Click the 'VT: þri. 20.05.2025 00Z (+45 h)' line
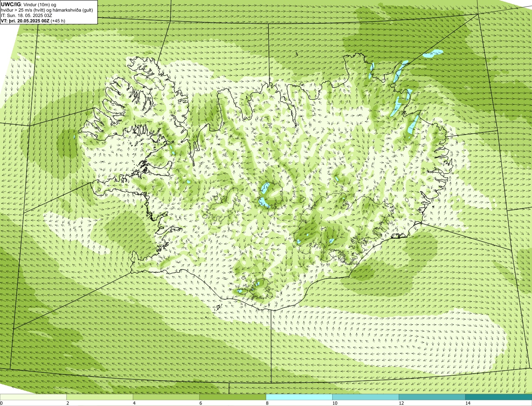Image resolution: width=532 pixels, height=406 pixels. click(x=33, y=21)
